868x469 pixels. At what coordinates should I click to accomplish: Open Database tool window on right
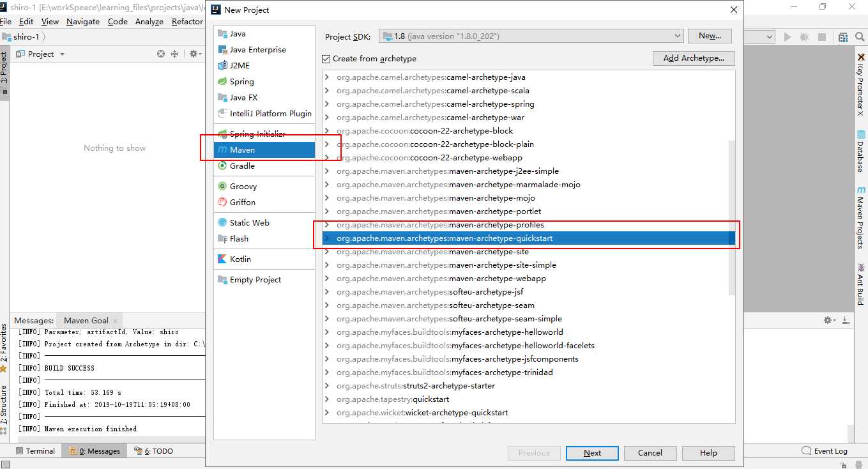861,151
